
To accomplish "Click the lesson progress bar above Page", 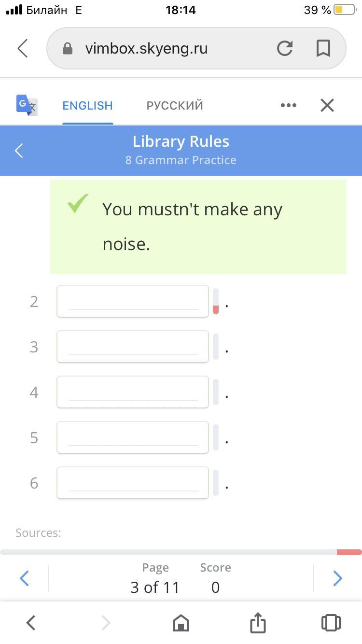I will click(181, 552).
